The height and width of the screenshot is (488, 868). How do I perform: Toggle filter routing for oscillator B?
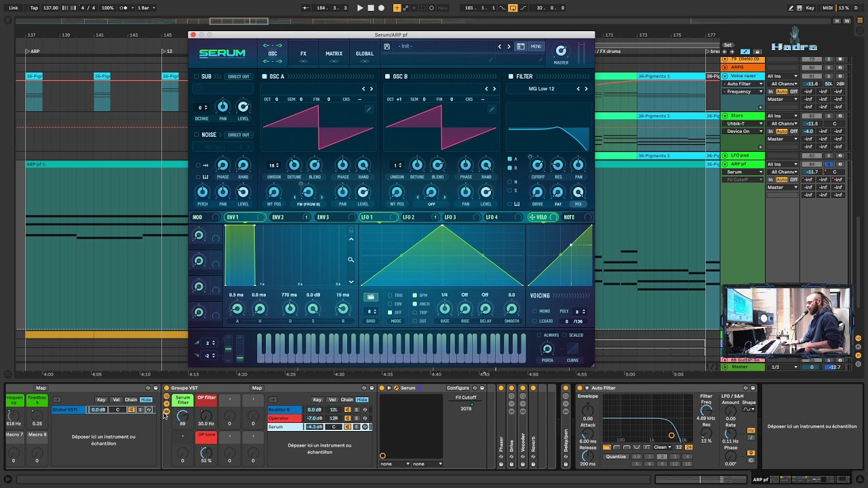[x=510, y=167]
